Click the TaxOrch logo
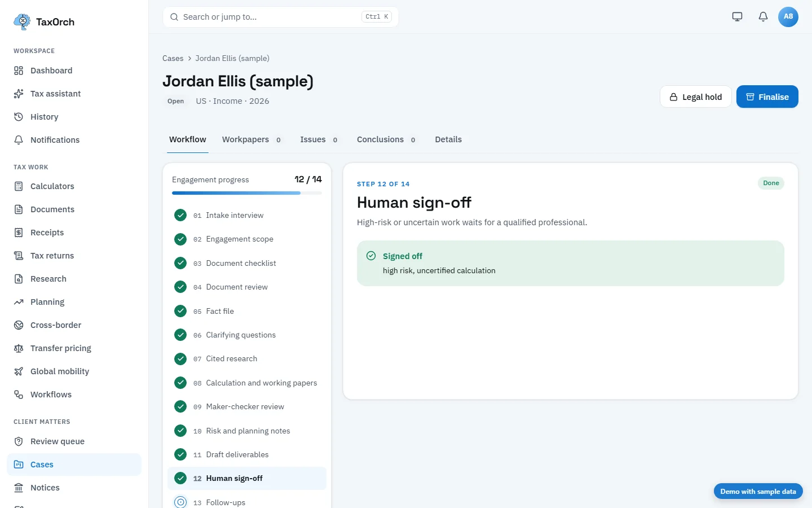Viewport: 812px width, 508px height. pos(44,21)
